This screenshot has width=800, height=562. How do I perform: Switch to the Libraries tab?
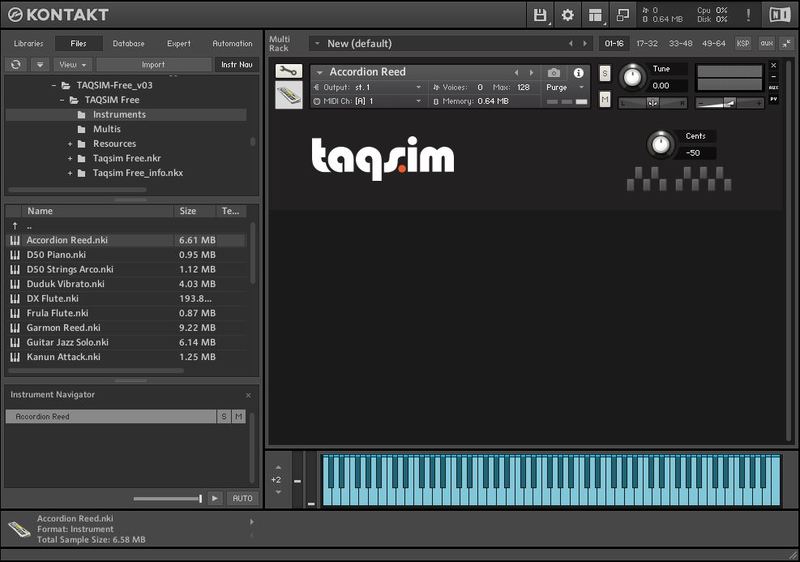(x=28, y=43)
